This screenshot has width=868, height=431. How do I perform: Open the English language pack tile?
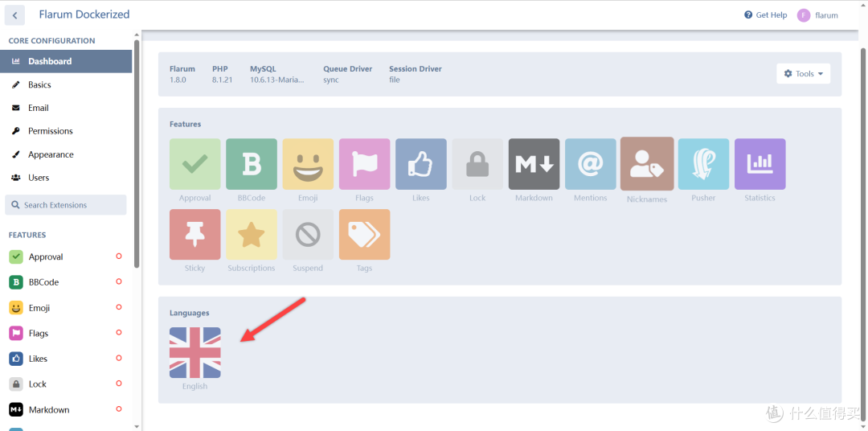tap(194, 353)
